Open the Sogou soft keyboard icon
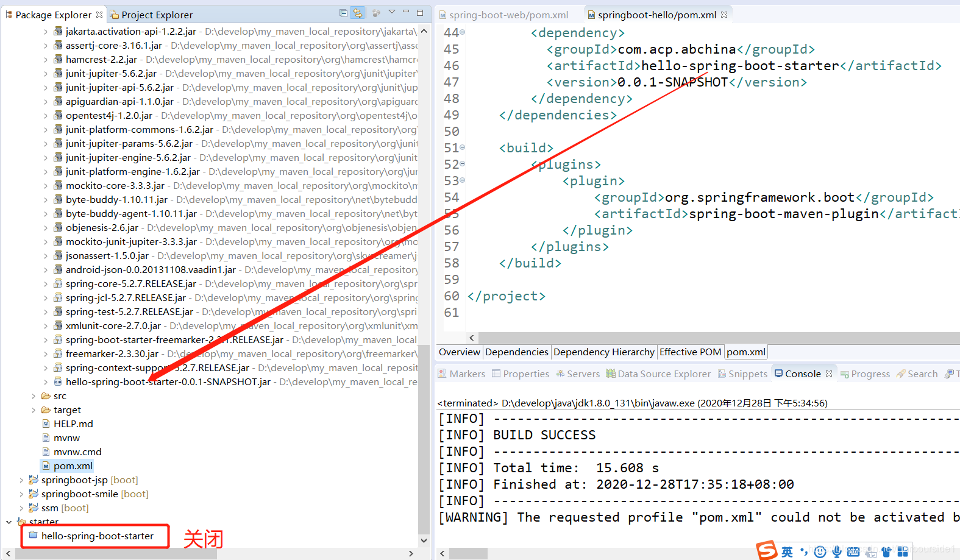960x560 pixels. (853, 551)
